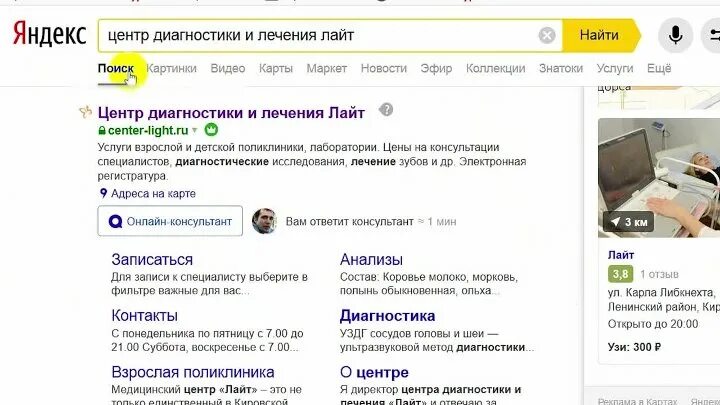Switch to the Новости tab
This screenshot has width=720, height=405.
point(384,68)
